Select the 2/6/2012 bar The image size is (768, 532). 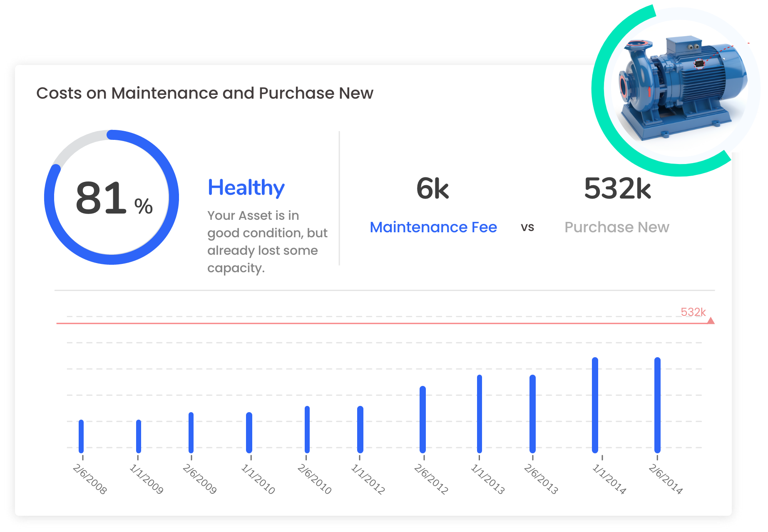(x=423, y=418)
